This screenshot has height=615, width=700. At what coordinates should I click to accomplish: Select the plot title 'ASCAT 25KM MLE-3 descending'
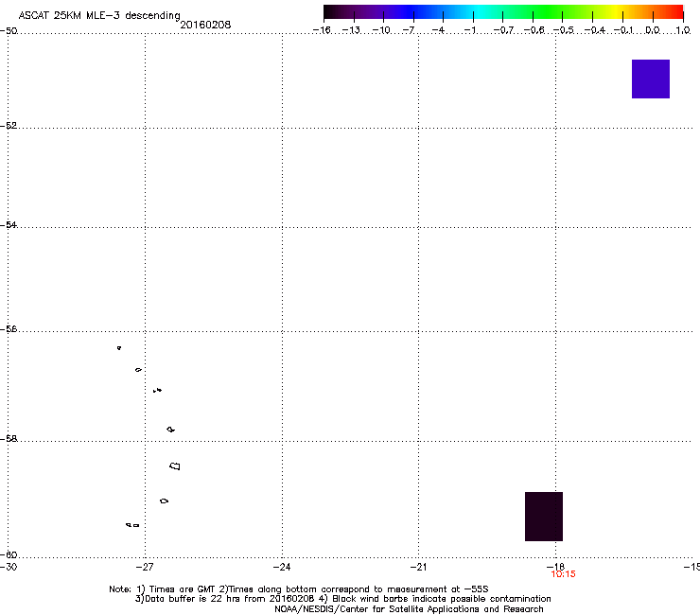pos(99,15)
